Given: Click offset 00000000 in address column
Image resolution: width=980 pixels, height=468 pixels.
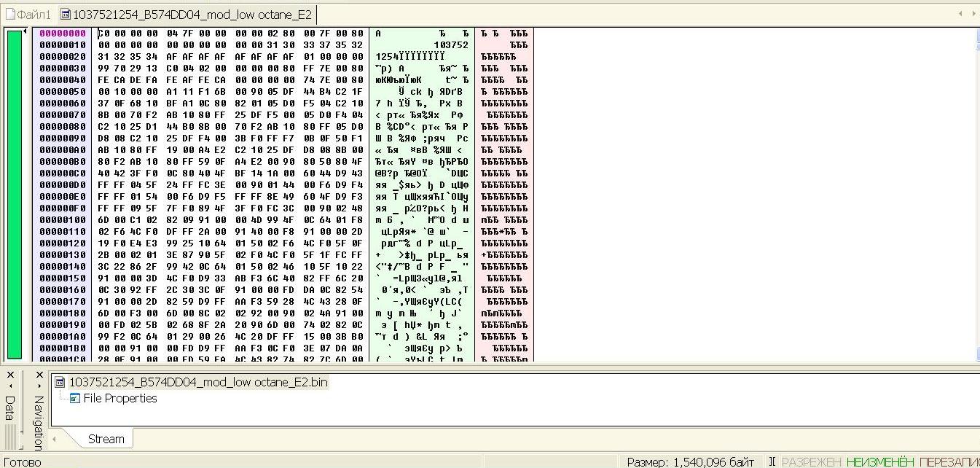Looking at the screenshot, I should (62, 34).
